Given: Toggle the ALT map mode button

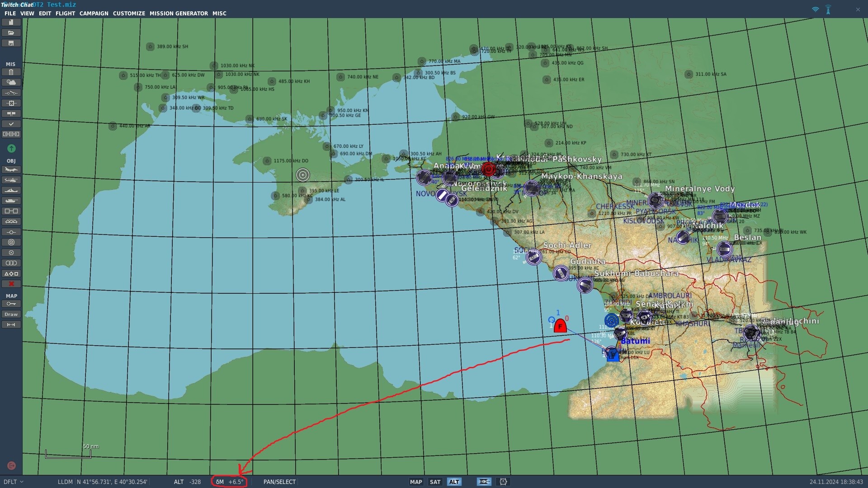Looking at the screenshot, I should click(454, 482).
